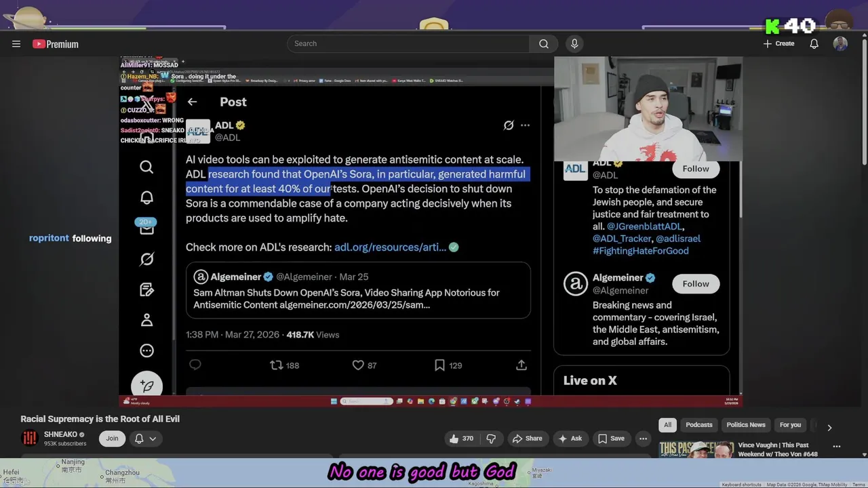
Task: Open more actions menu under video
Action: (644, 439)
